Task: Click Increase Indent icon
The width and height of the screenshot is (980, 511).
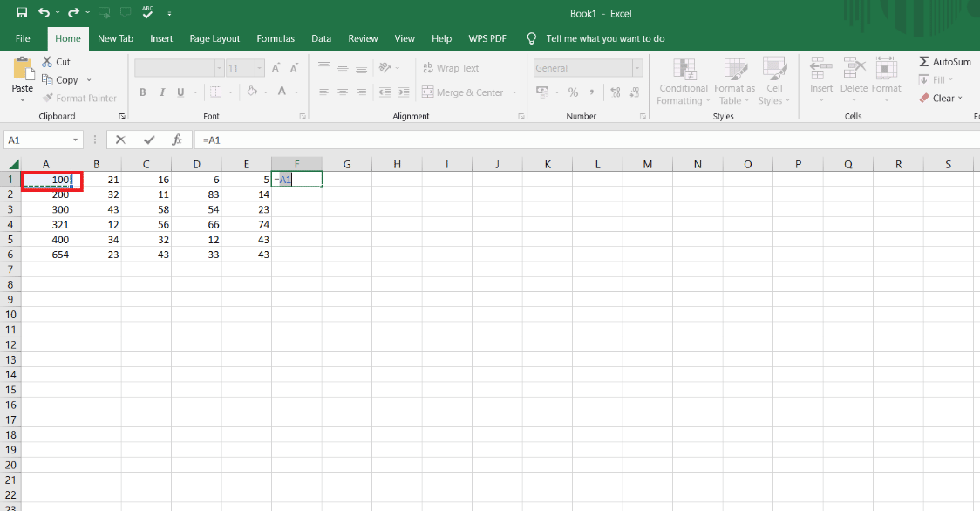Action: (404, 92)
